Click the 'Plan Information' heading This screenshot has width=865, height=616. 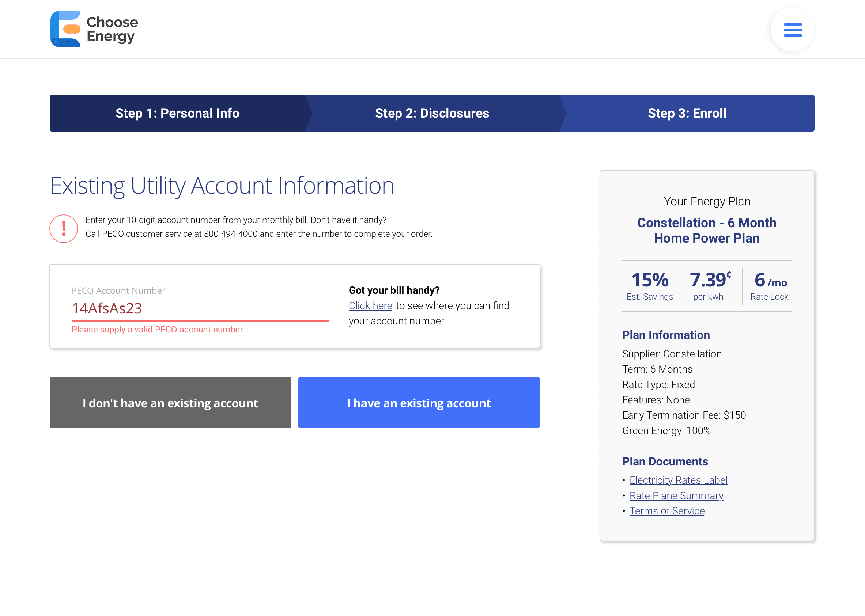point(666,335)
